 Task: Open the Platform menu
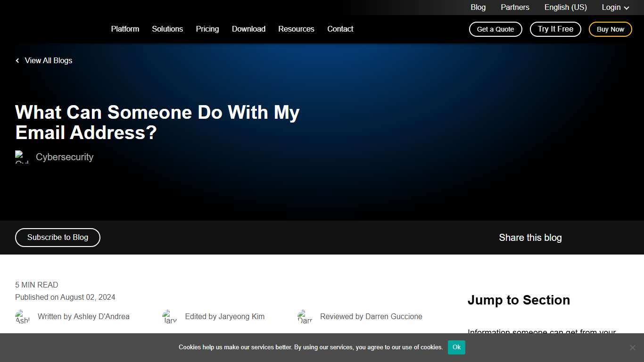click(125, 29)
